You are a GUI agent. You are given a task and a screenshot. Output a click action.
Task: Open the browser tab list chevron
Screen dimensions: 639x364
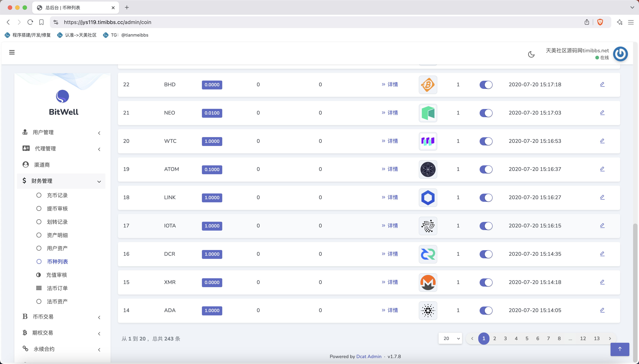coord(632,8)
